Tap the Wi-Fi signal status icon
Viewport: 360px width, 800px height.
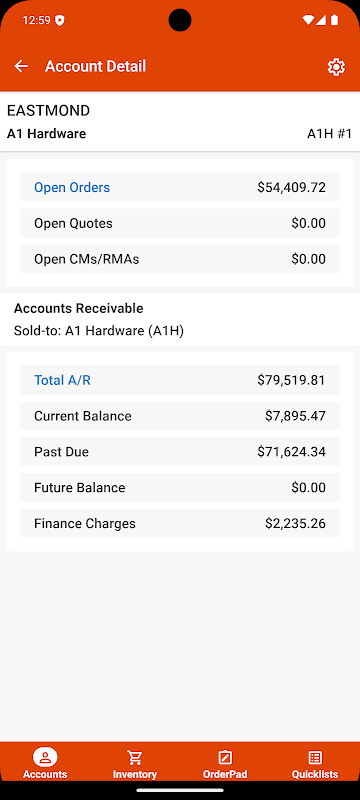click(x=307, y=20)
